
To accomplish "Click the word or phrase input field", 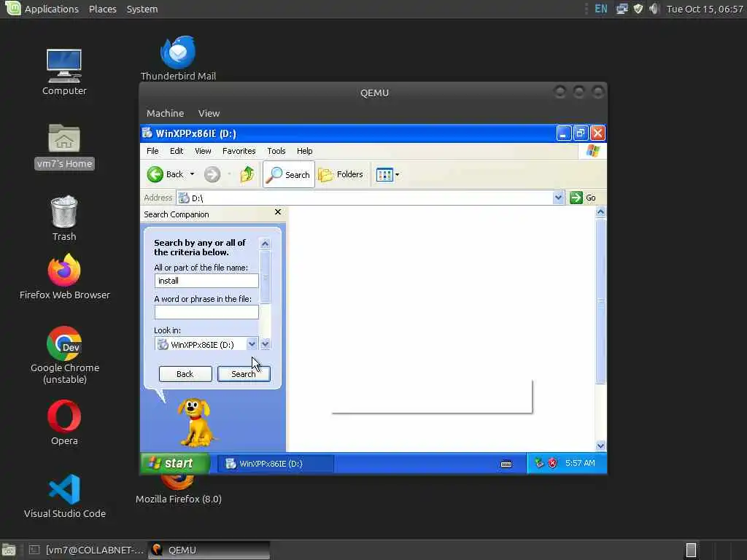I will coord(206,312).
